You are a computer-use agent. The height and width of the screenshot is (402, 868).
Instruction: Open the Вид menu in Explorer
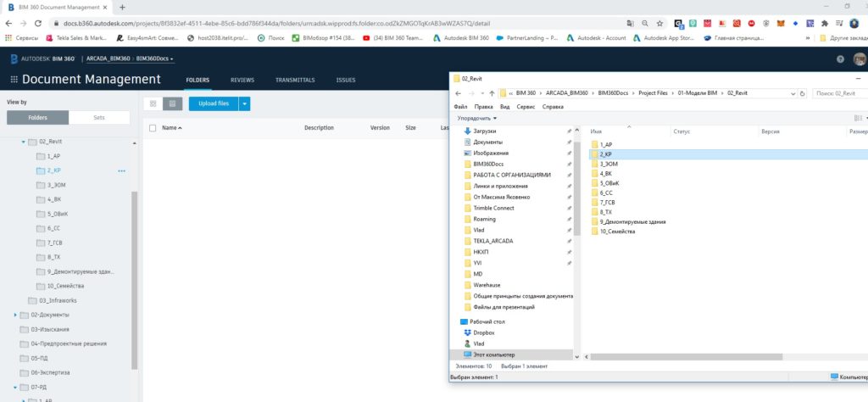point(507,107)
